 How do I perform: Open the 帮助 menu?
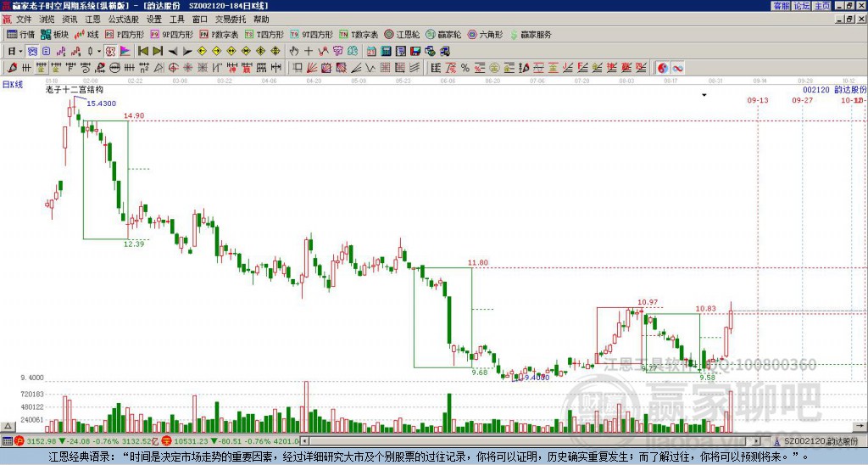click(x=261, y=20)
